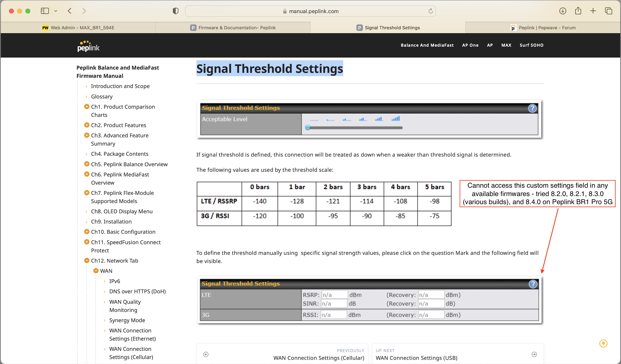
Task: Collapse the WAN subsection
Action: click(96, 270)
